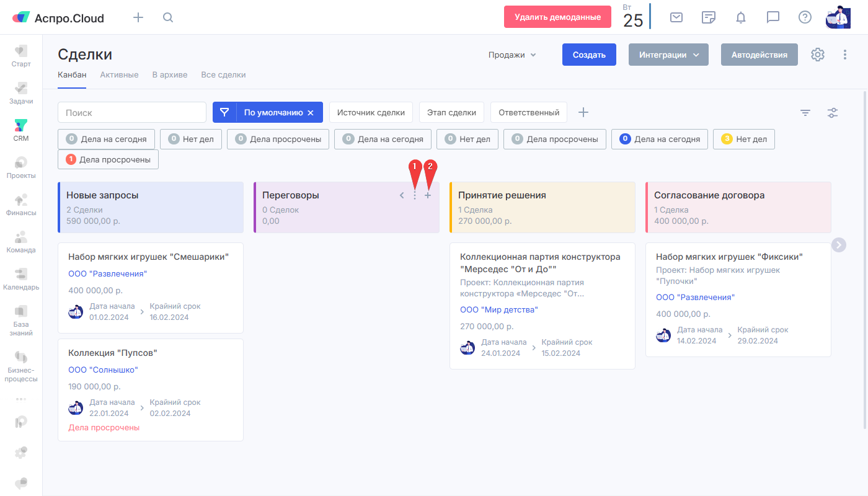Screen dimensions: 868x496
Task: Open deal Коллекция "Пупсов"
Action: coord(112,352)
